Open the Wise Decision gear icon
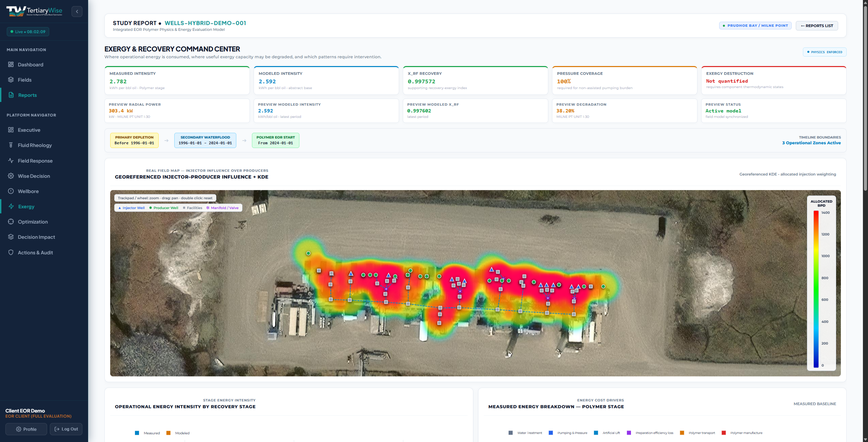Image resolution: width=868 pixels, height=442 pixels. (x=11, y=176)
